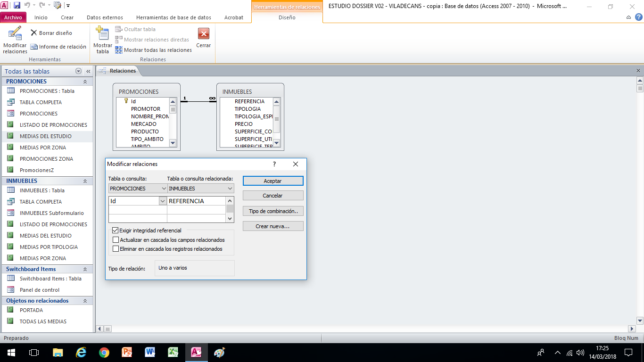Select PromocionesZ report item

(x=37, y=170)
